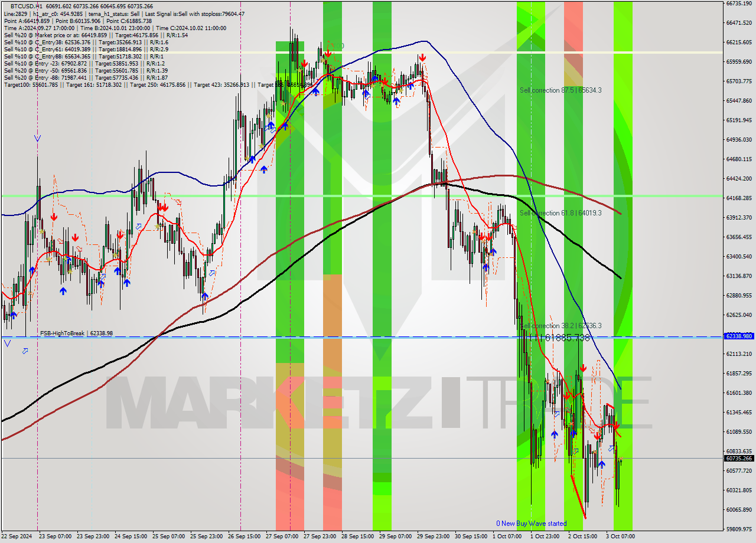Click the 64168.285 price axis label

[739, 198]
